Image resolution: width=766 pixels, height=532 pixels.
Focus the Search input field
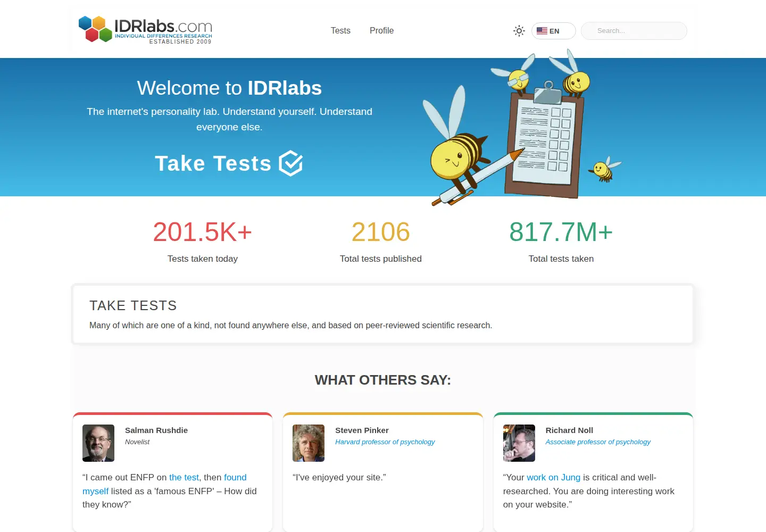coord(634,31)
